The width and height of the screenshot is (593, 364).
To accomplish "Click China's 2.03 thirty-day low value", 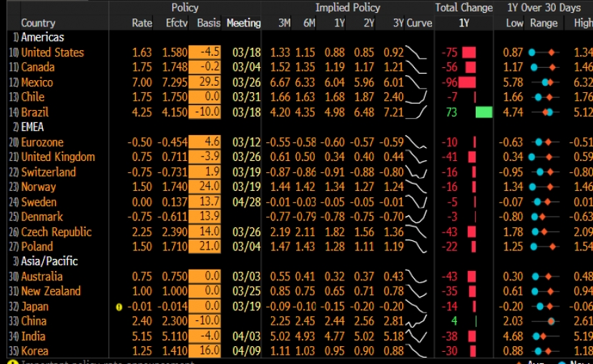I will coord(513,321).
